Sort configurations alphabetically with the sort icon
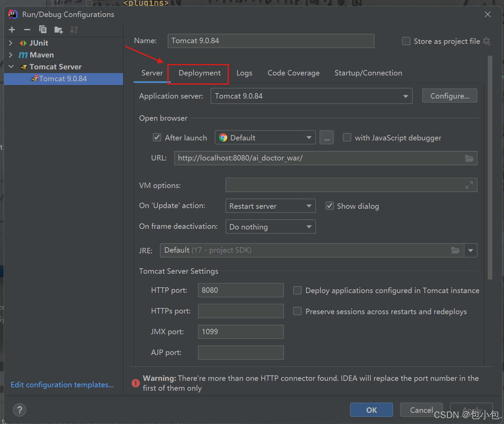 [74, 30]
